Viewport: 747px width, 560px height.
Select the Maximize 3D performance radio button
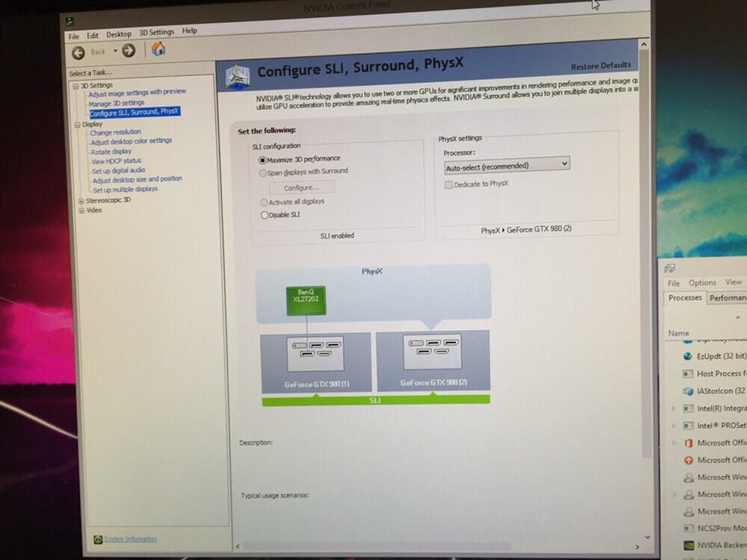point(263,159)
